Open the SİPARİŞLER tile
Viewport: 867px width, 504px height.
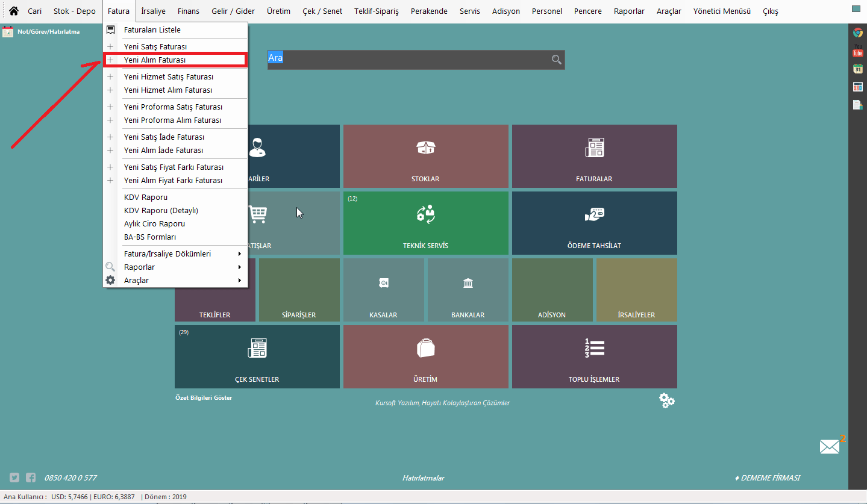click(x=299, y=290)
